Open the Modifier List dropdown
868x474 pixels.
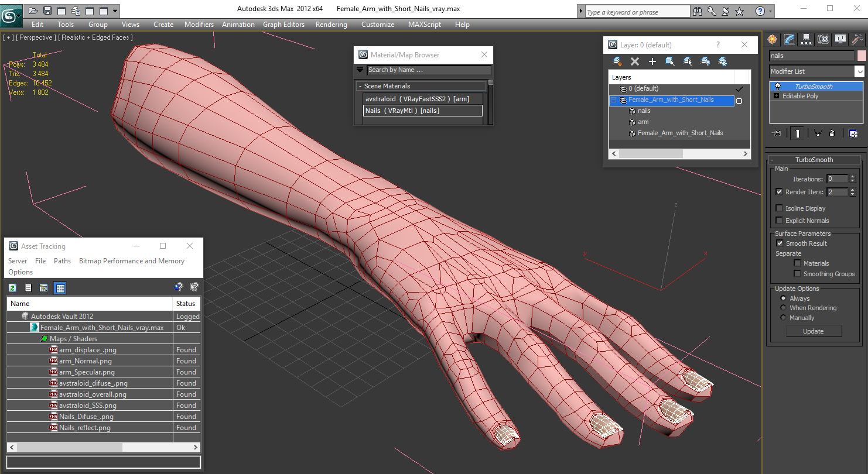pyautogui.click(x=859, y=71)
